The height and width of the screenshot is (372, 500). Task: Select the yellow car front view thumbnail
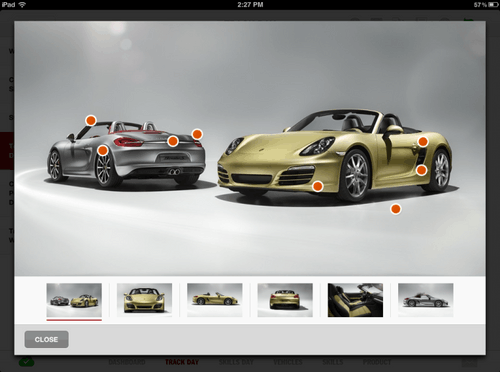[144, 300]
